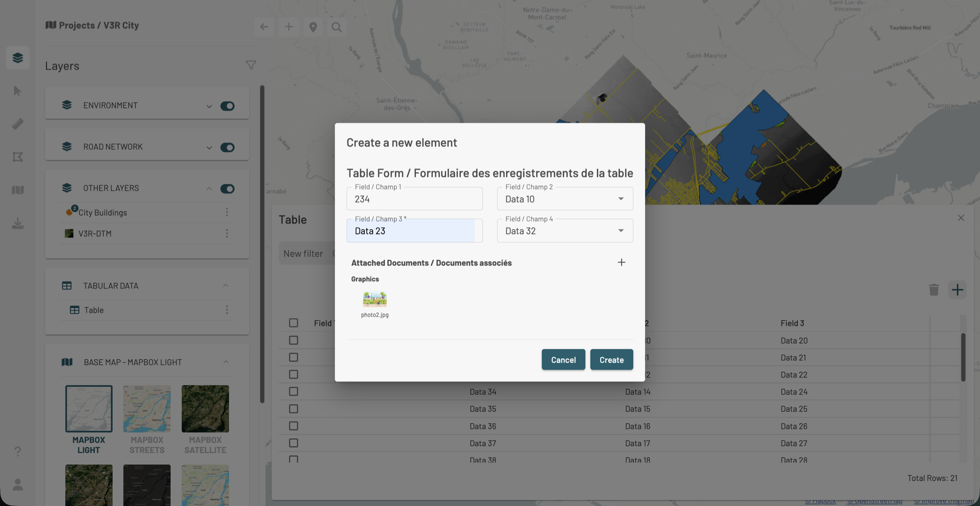Click the trash delete icon above table

(x=933, y=290)
